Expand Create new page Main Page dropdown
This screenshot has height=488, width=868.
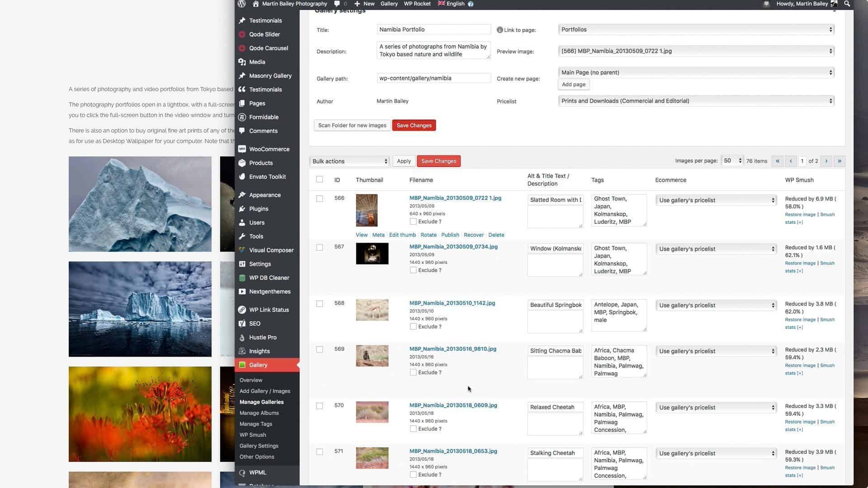click(695, 72)
